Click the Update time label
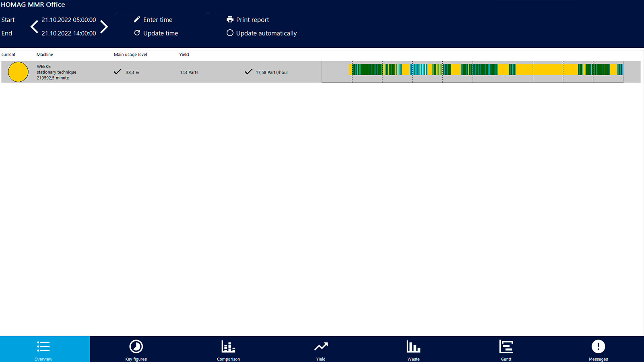 click(161, 33)
